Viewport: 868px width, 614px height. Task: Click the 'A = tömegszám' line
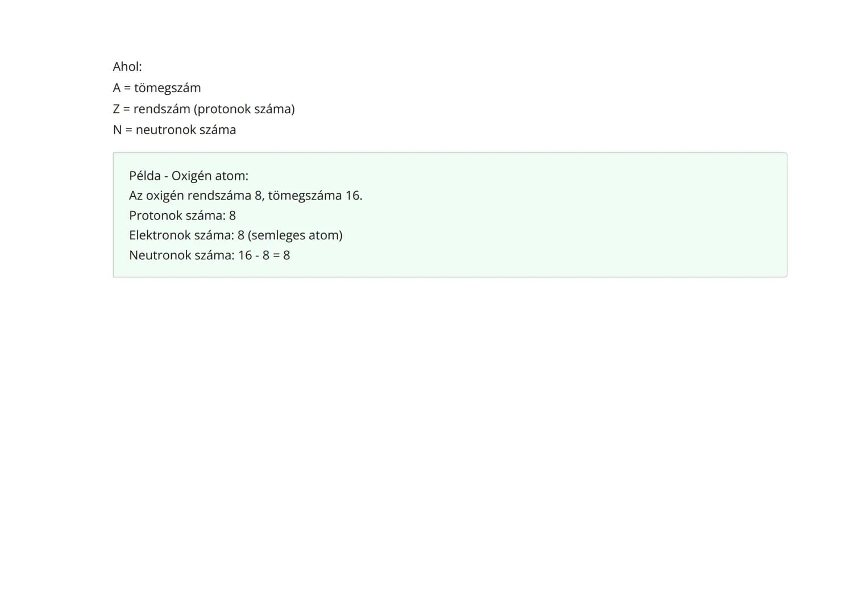click(x=157, y=88)
